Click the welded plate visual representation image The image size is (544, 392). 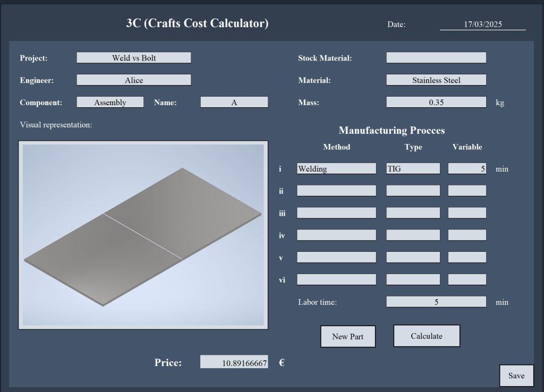[143, 235]
